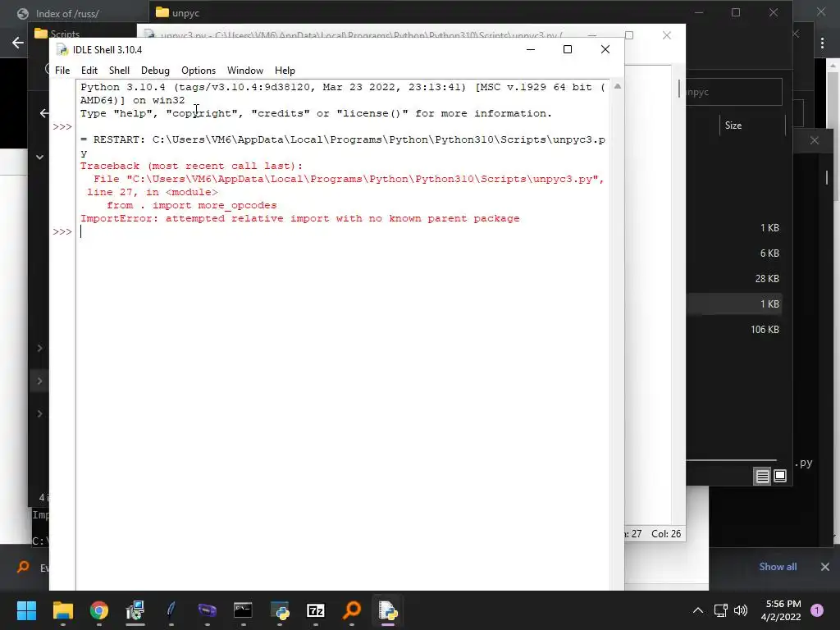The width and height of the screenshot is (840, 630).
Task: Expand the second collapsed tree item in Scripts pane
Action: (39, 381)
